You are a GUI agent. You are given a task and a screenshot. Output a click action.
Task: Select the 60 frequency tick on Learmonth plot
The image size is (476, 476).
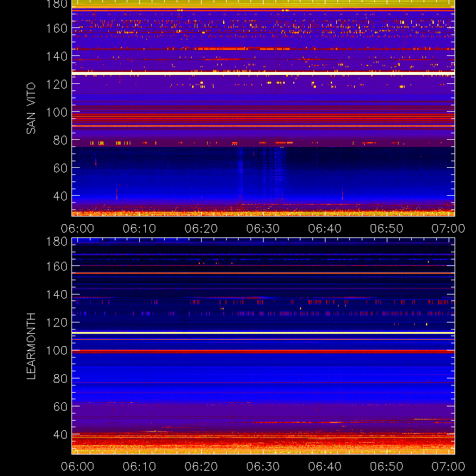60,406
